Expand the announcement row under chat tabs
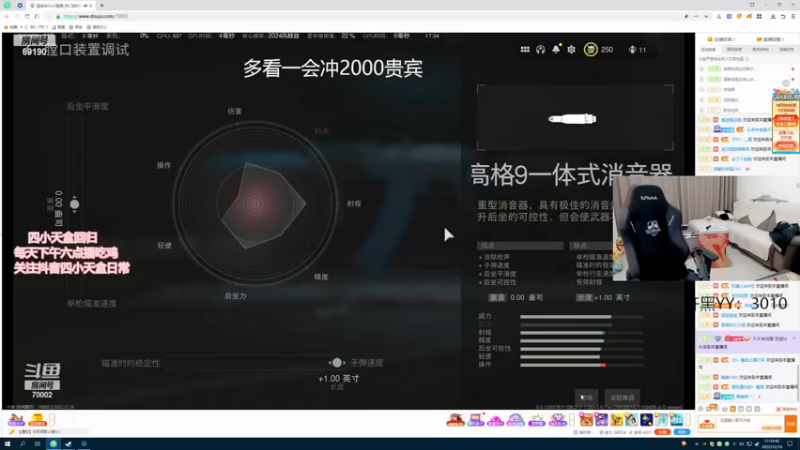The image size is (800, 450). [724, 59]
